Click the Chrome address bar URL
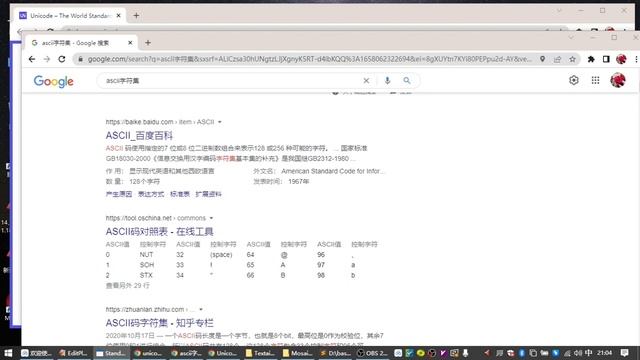 point(309,59)
